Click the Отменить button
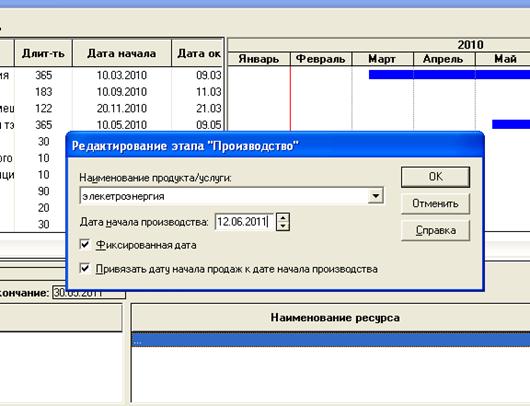 coord(435,204)
